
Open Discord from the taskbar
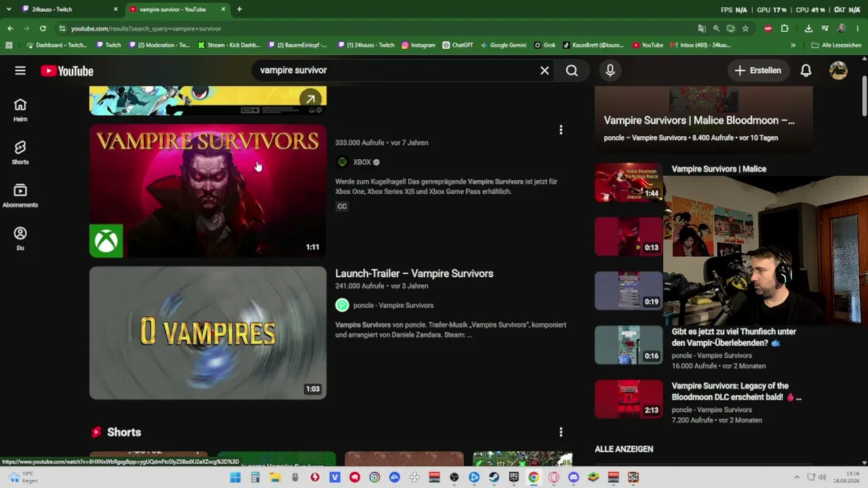(574, 477)
